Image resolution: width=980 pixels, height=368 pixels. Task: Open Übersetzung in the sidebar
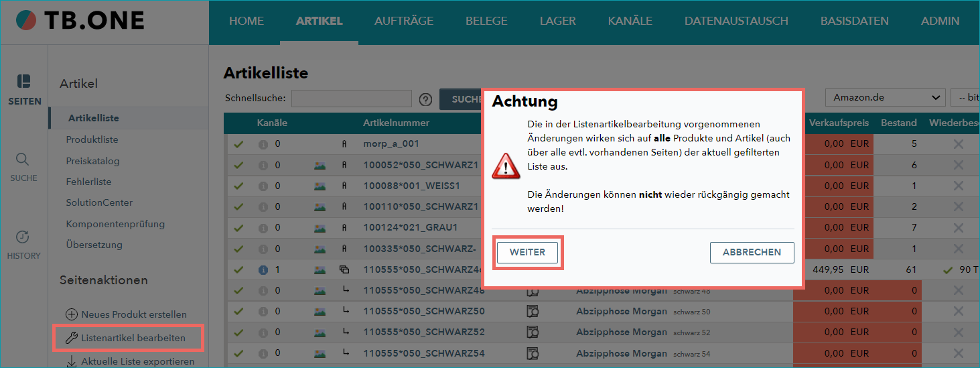94,245
